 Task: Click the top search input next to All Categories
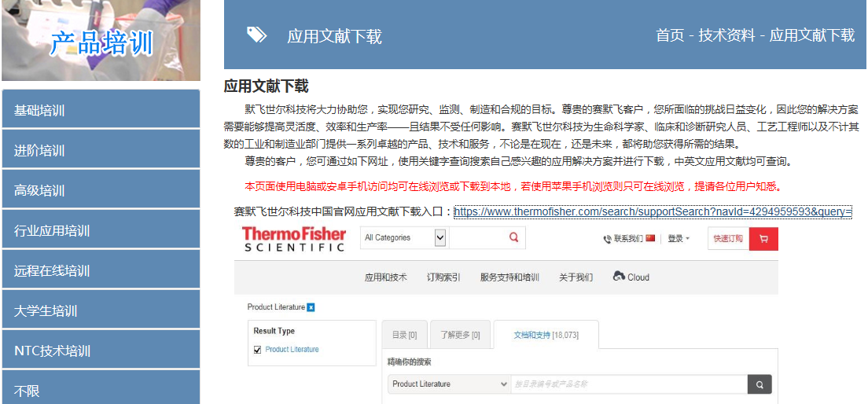click(478, 237)
